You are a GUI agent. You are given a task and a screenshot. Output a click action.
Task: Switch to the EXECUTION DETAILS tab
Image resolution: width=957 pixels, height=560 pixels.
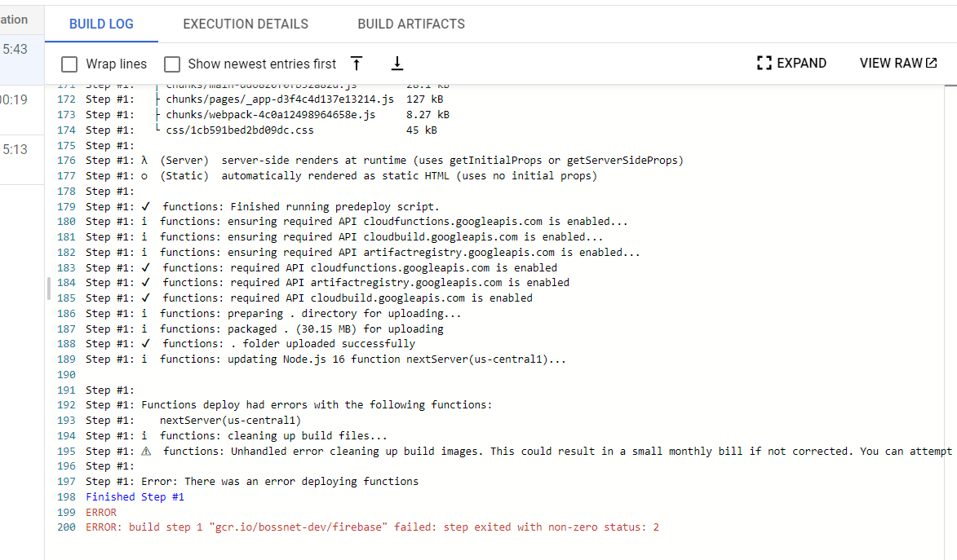pos(246,24)
